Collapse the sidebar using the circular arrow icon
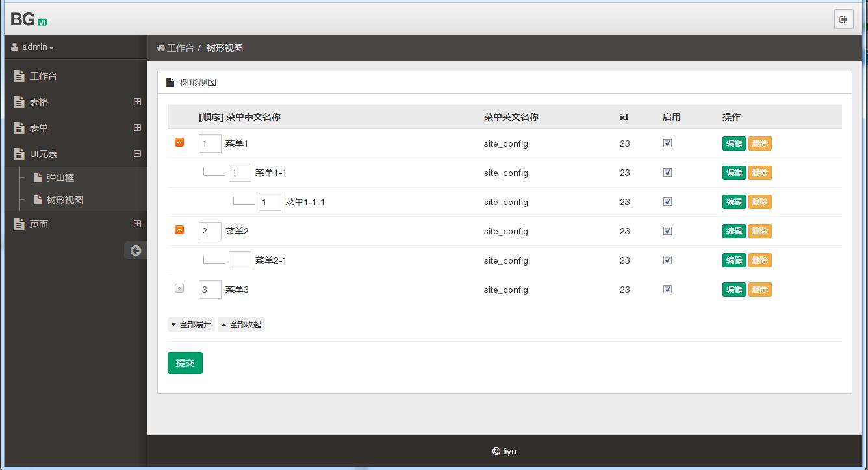The width and height of the screenshot is (868, 470). click(136, 250)
